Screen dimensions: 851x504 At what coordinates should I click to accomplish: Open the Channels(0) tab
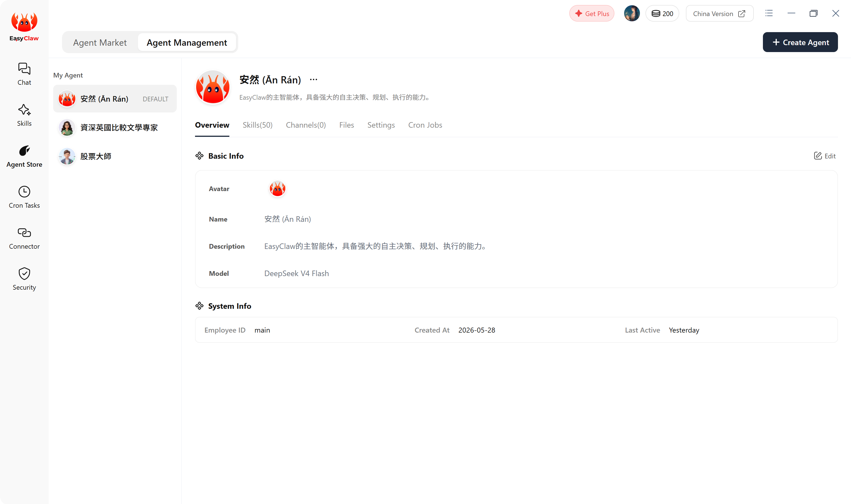[x=306, y=125]
